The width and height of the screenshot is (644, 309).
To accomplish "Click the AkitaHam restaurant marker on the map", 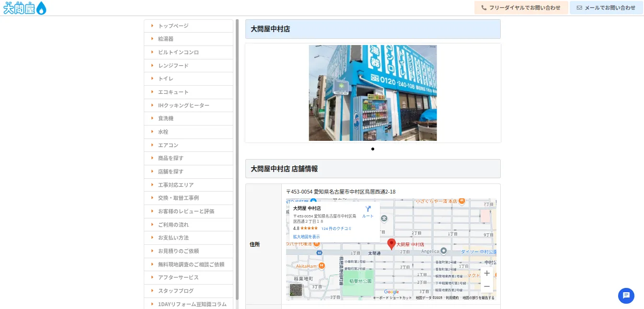I will tap(322, 266).
